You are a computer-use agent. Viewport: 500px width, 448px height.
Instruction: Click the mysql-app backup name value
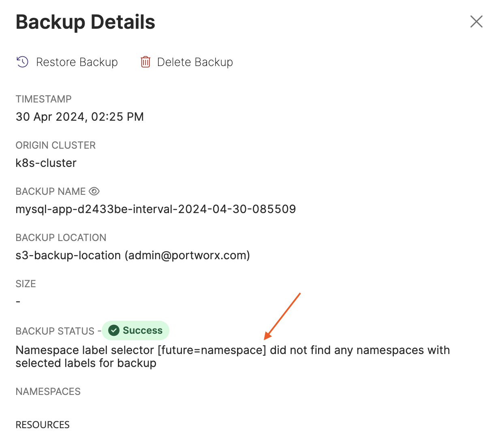tap(156, 209)
